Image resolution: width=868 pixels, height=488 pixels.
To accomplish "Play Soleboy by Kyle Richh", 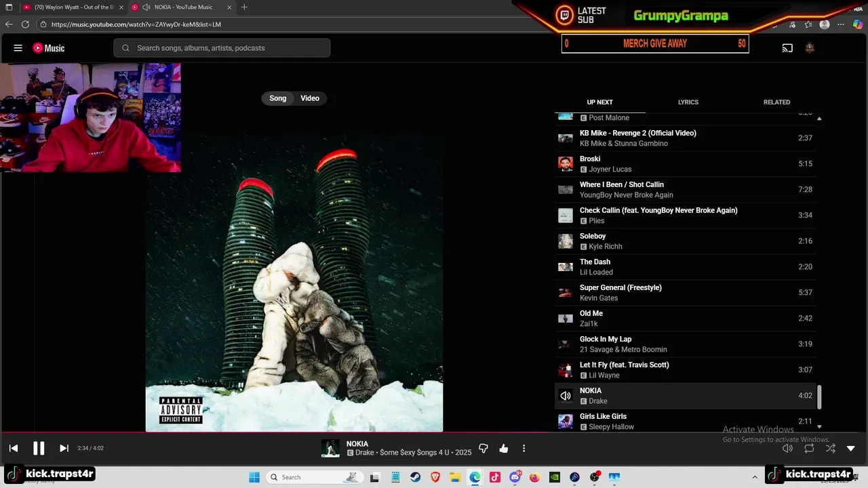I will [685, 241].
